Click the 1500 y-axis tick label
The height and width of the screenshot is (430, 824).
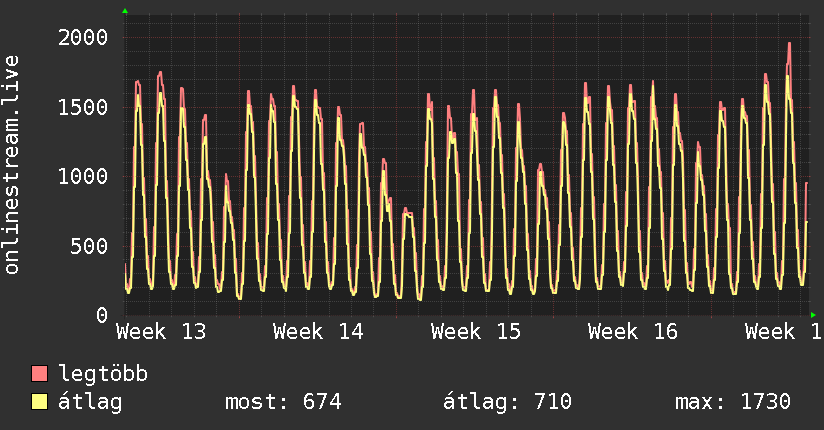(83, 107)
